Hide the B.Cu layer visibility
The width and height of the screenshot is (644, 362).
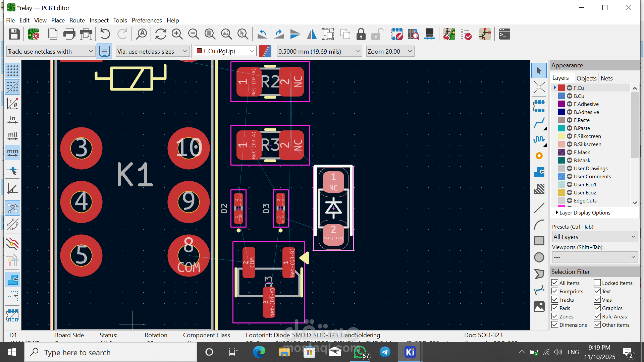pos(570,96)
